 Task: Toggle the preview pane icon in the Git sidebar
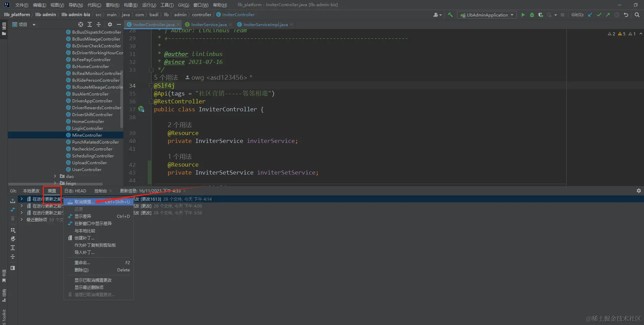tap(13, 268)
